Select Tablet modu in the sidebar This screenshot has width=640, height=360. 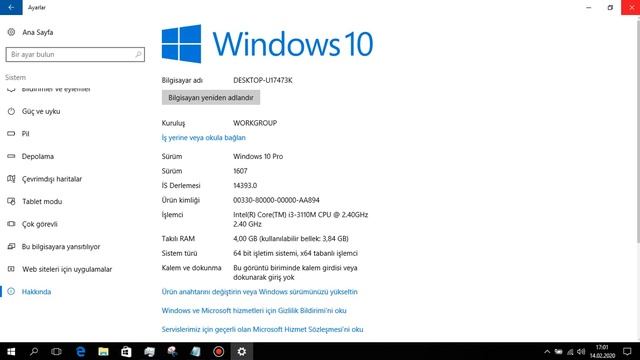(42, 201)
